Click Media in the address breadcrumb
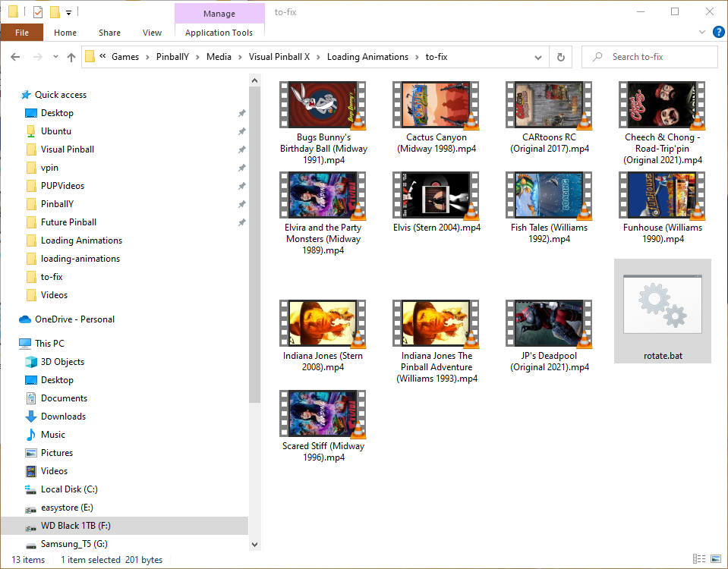Viewport: 728px width, 569px height. 219,57
